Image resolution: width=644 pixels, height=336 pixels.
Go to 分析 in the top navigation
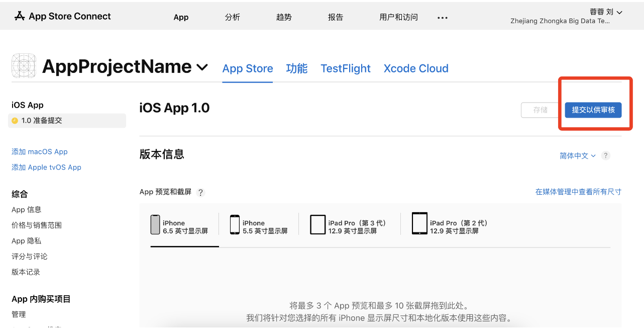[233, 17]
